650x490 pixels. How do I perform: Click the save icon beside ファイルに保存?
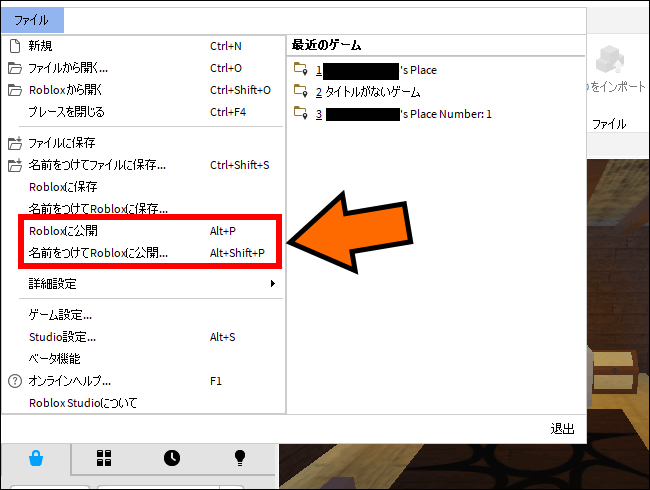pos(15,143)
